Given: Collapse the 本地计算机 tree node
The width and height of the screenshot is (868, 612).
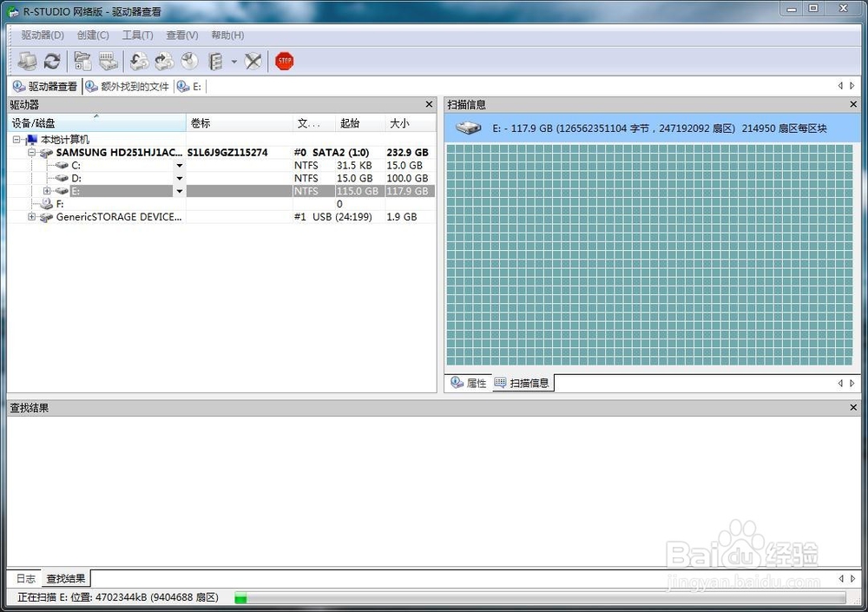Looking at the screenshot, I should (x=16, y=140).
